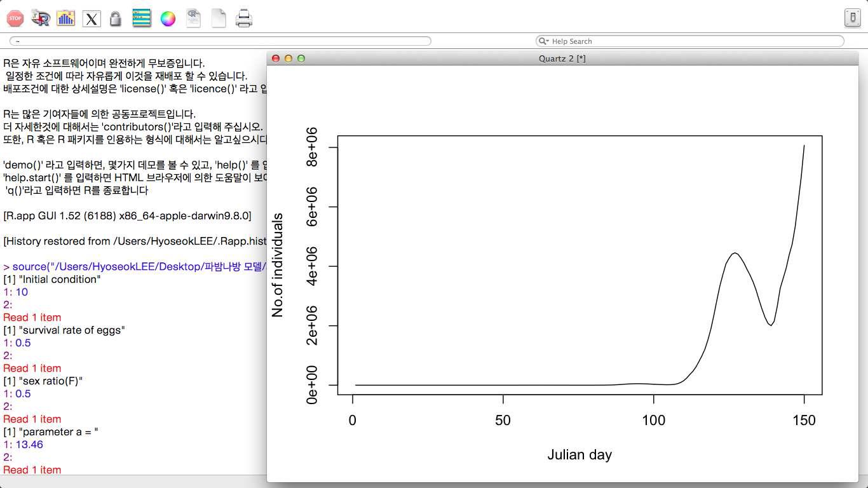Click the Source R script icon
Image resolution: width=868 pixels, height=488 pixels.
pos(41,18)
